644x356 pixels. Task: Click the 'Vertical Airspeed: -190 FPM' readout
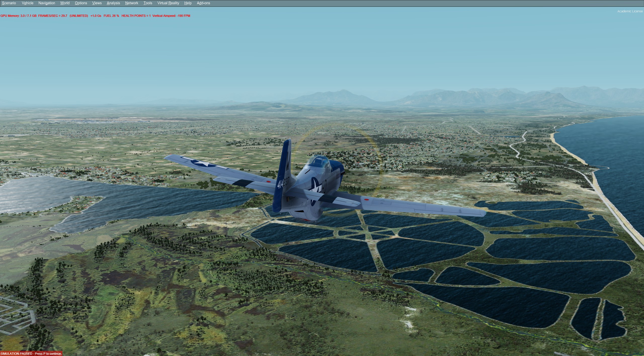(x=171, y=16)
